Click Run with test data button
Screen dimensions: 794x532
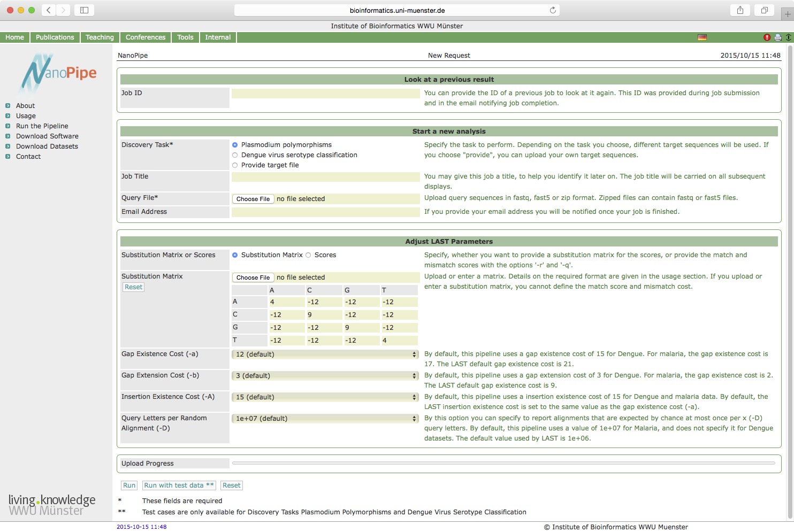tap(179, 485)
